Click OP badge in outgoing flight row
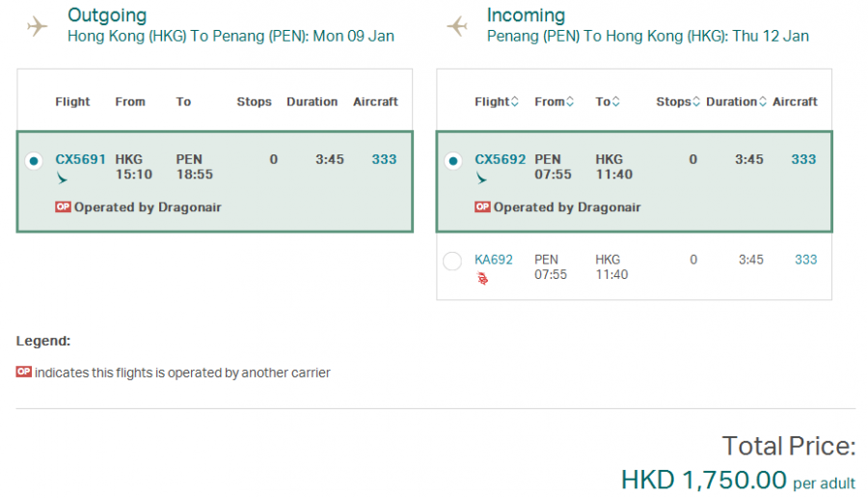Screen dimensions: 868x498 (x=64, y=207)
